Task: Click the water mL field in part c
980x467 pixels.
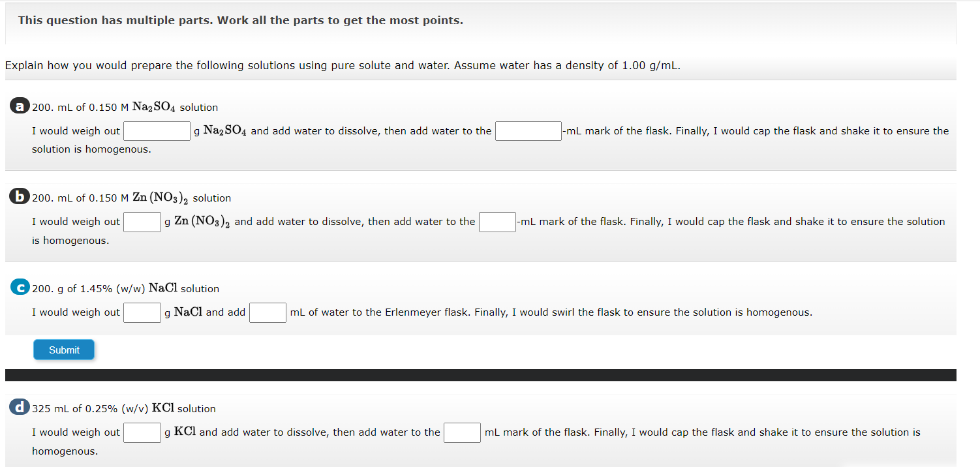Action: pyautogui.click(x=268, y=312)
